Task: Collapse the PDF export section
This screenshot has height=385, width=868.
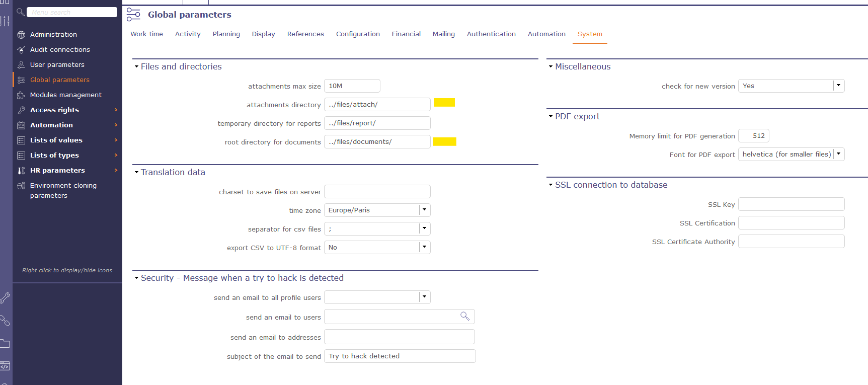Action: [550, 116]
